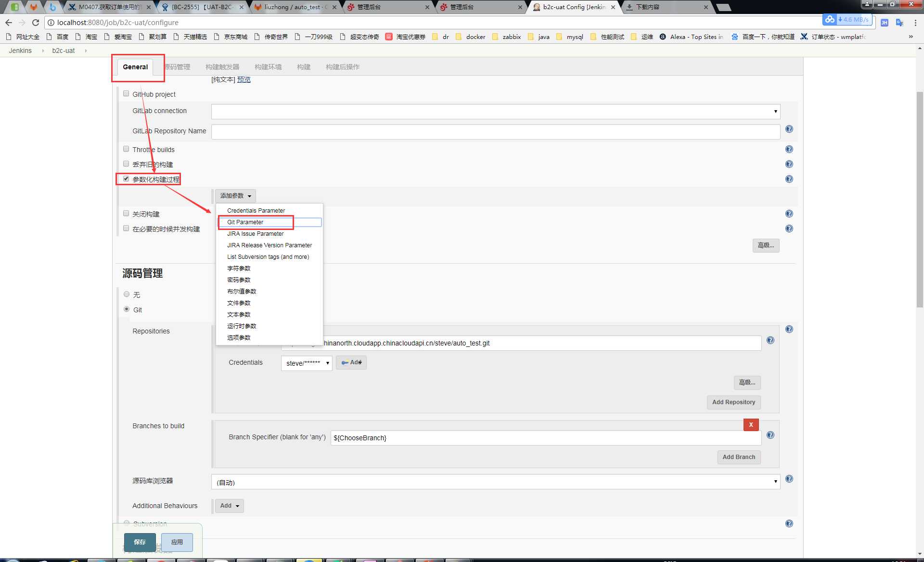This screenshot has width=924, height=562.
Task: Open help for Throttle builds
Action: coord(789,149)
